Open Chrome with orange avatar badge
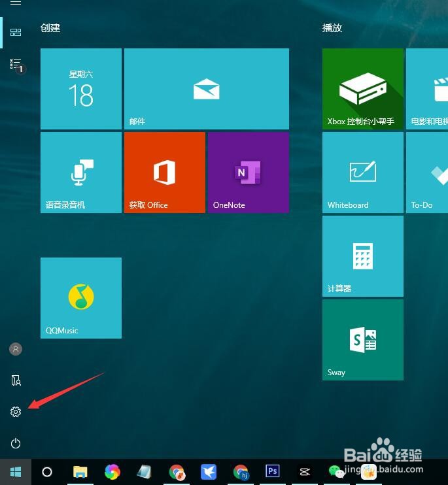 point(177,472)
